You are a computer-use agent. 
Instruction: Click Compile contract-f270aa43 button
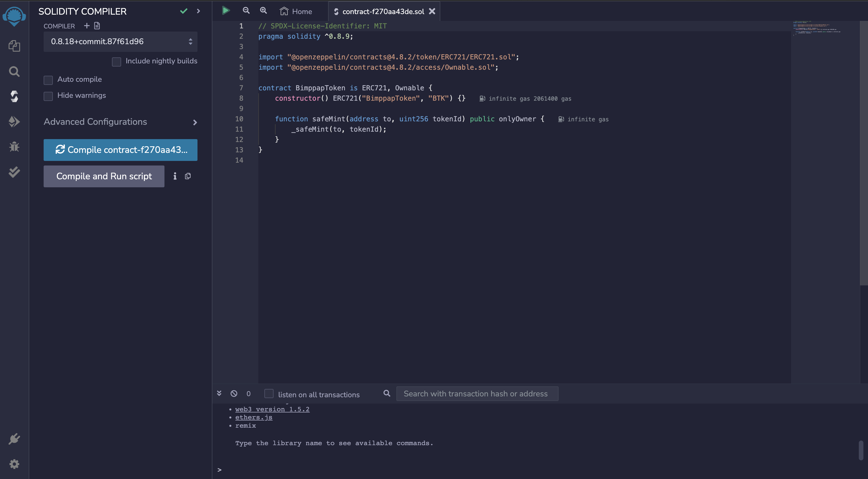[120, 150]
